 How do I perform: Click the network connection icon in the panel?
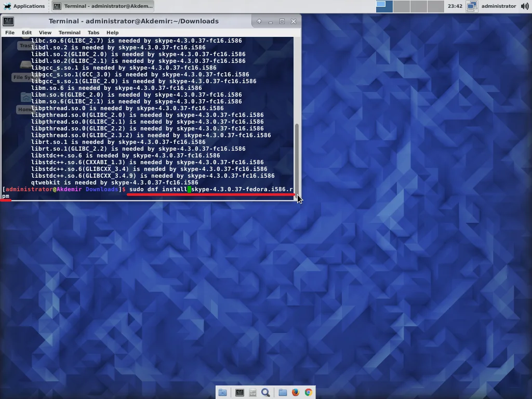pyautogui.click(x=472, y=6)
